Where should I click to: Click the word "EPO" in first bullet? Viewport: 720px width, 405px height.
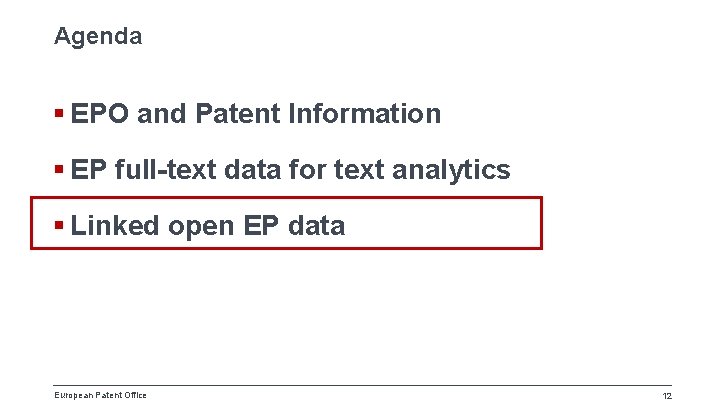click(x=101, y=114)
